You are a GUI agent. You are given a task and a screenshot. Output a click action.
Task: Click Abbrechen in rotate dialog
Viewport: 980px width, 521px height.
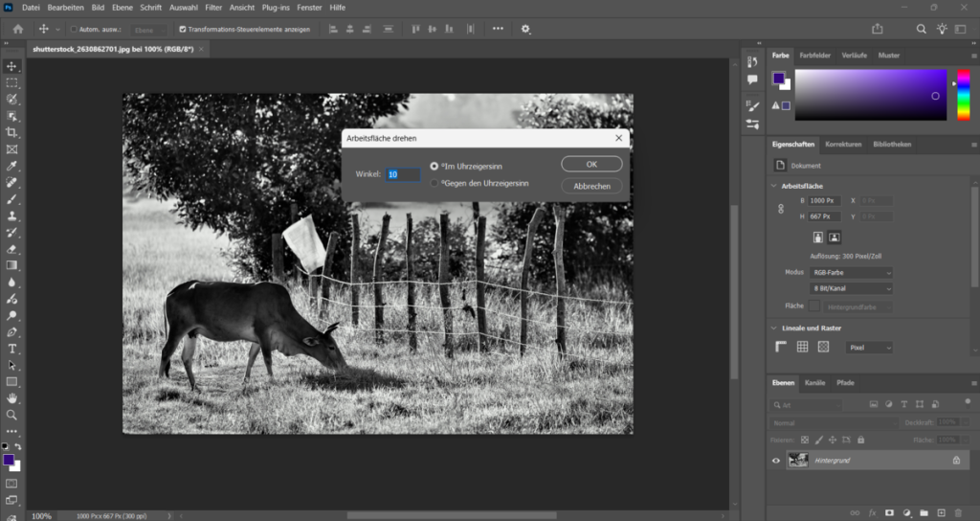591,187
